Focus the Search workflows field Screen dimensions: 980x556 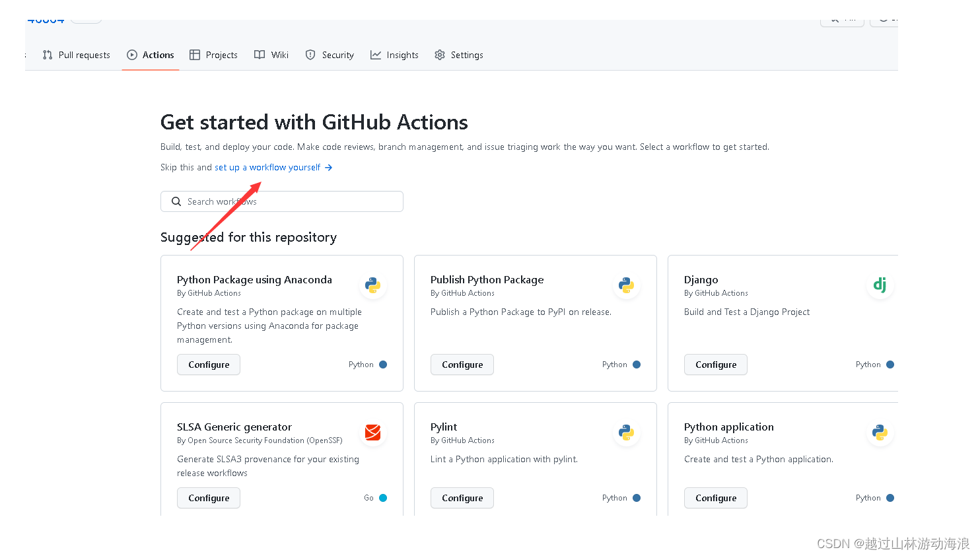[x=282, y=201]
